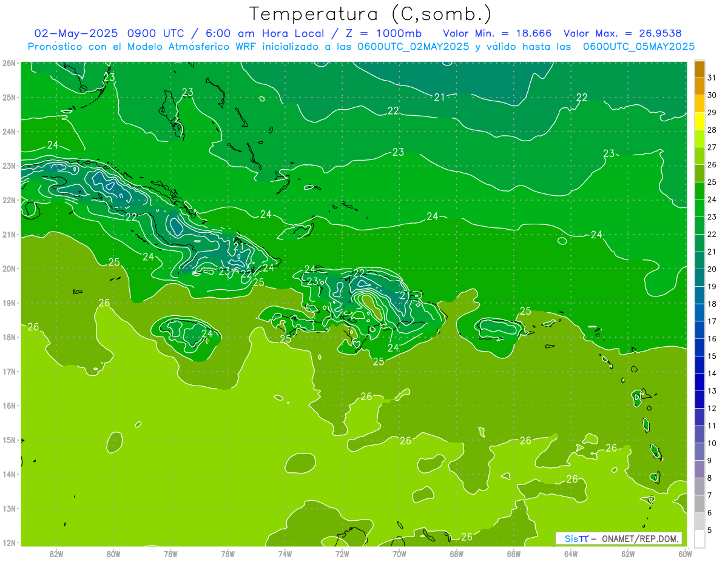The image size is (728, 562).
Task: Click the 64W longitude axis label
Action: [x=571, y=554]
